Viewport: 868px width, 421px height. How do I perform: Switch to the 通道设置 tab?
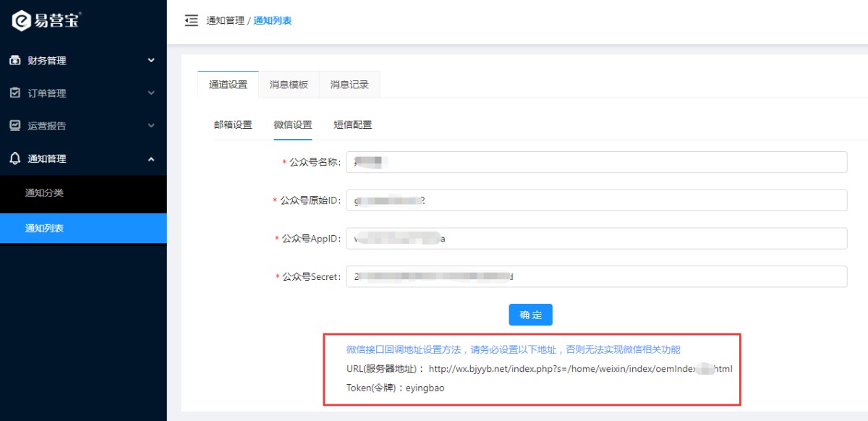tap(228, 85)
